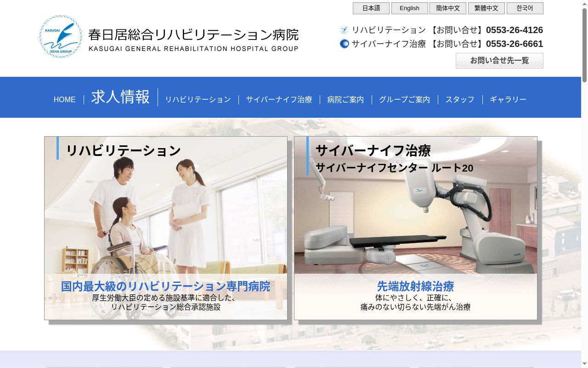Open the お問い合せ先一覧 contact list button
Screen dimensions: 588x368
tap(499, 61)
